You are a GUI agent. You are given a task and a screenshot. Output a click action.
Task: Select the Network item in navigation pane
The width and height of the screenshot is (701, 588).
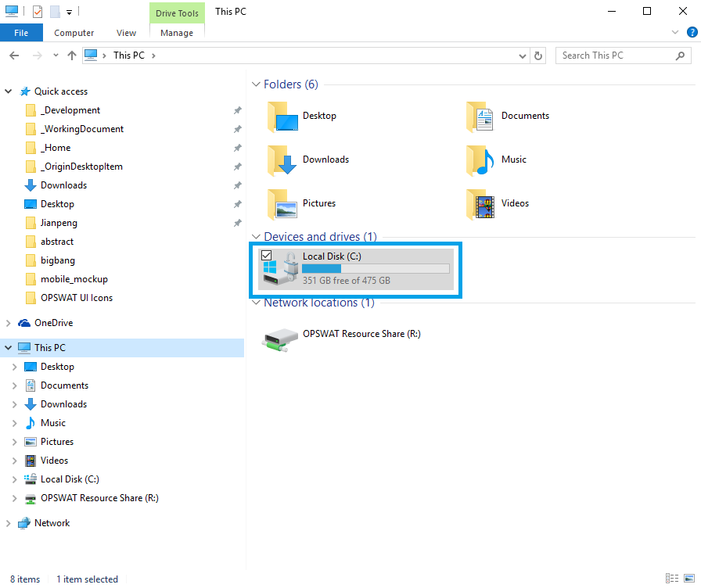[44, 523]
